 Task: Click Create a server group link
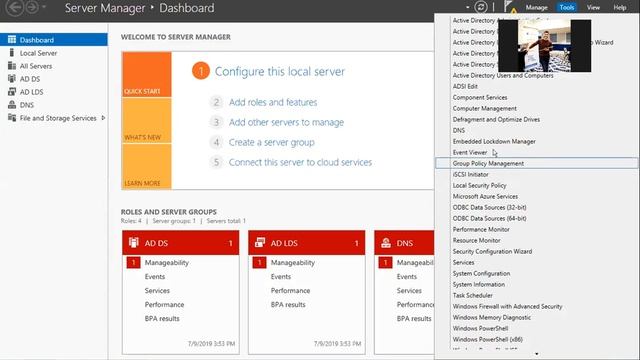tap(271, 142)
